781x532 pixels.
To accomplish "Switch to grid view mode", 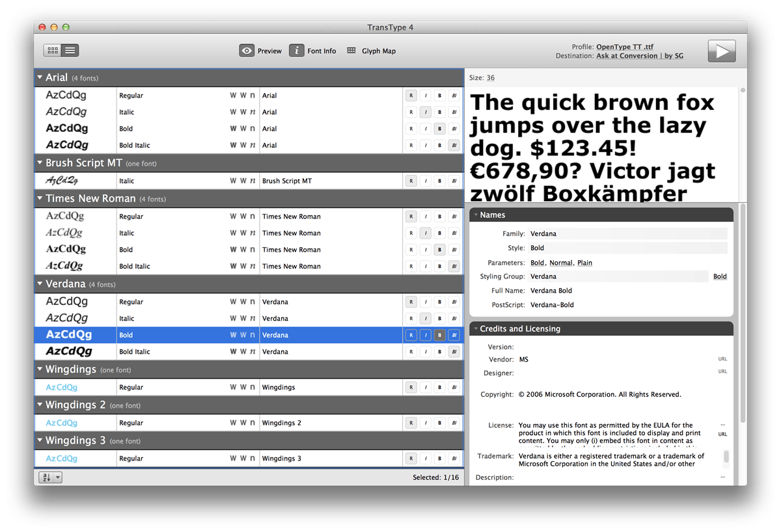I will click(x=53, y=50).
